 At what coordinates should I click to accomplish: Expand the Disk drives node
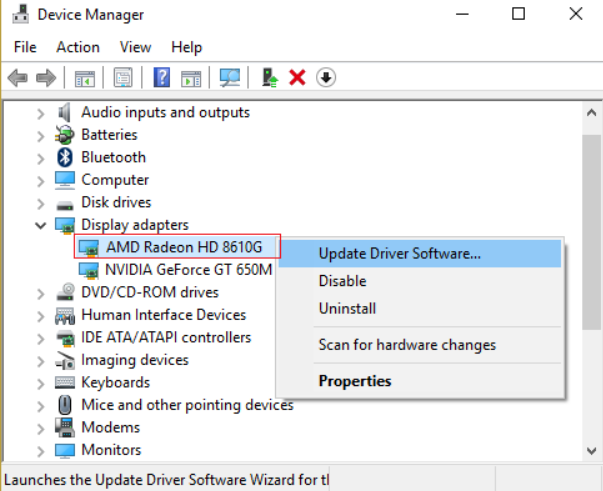click(41, 203)
